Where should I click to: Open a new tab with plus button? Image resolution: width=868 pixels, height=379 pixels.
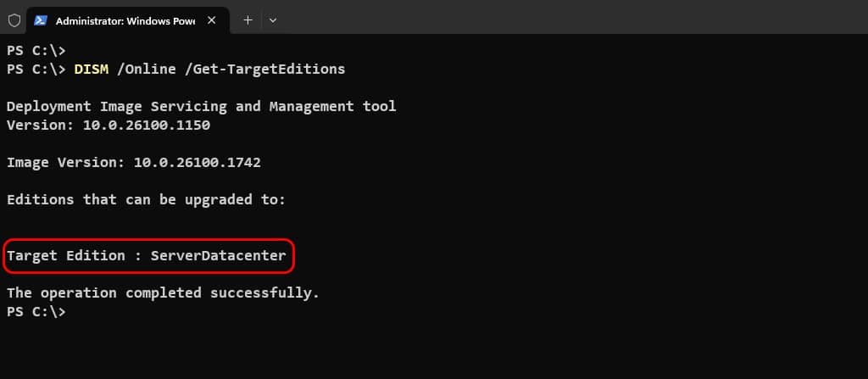[248, 20]
